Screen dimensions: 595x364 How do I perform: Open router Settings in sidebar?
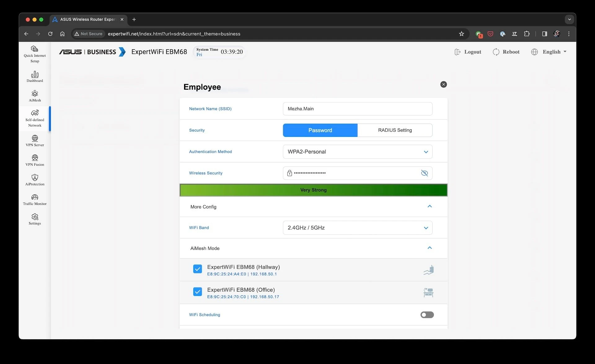tap(35, 219)
